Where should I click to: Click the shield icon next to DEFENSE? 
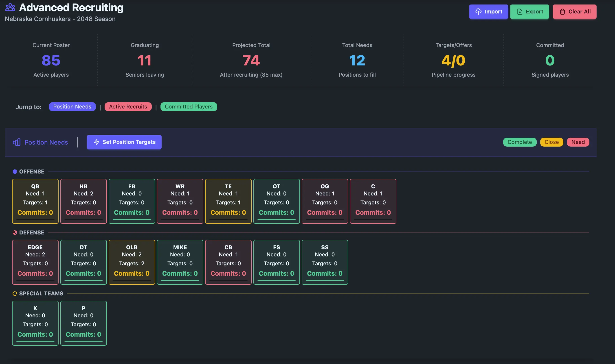[15, 232]
